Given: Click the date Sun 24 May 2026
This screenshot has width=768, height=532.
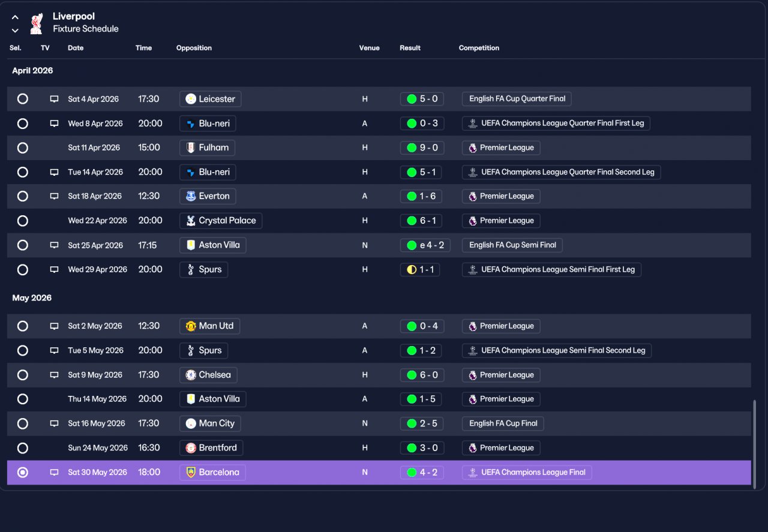Looking at the screenshot, I should tap(98, 448).
